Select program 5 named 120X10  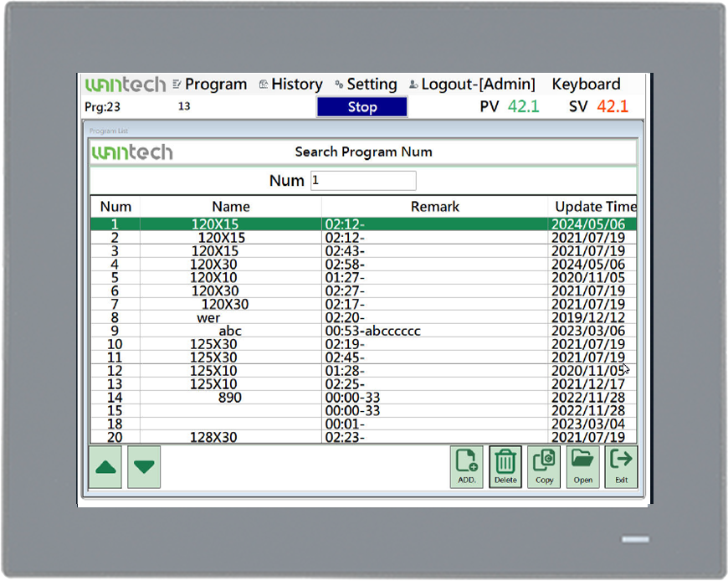363,278
